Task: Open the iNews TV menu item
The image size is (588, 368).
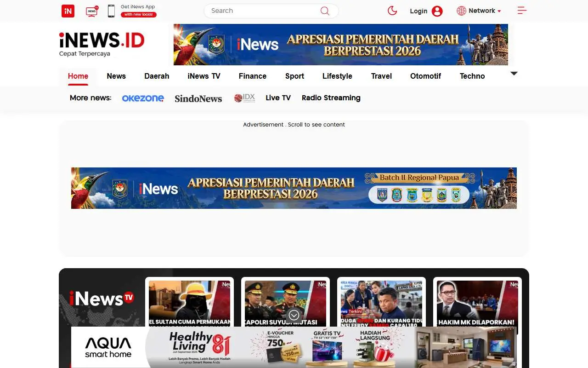Action: pyautogui.click(x=204, y=76)
